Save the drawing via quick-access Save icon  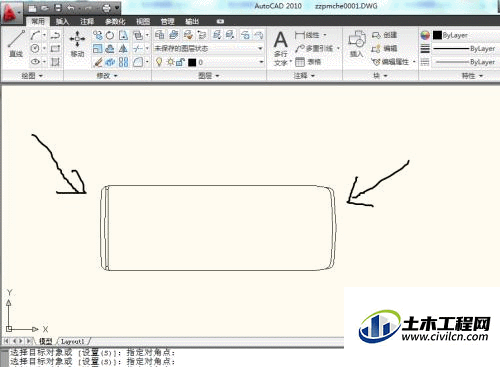(x=58, y=8)
